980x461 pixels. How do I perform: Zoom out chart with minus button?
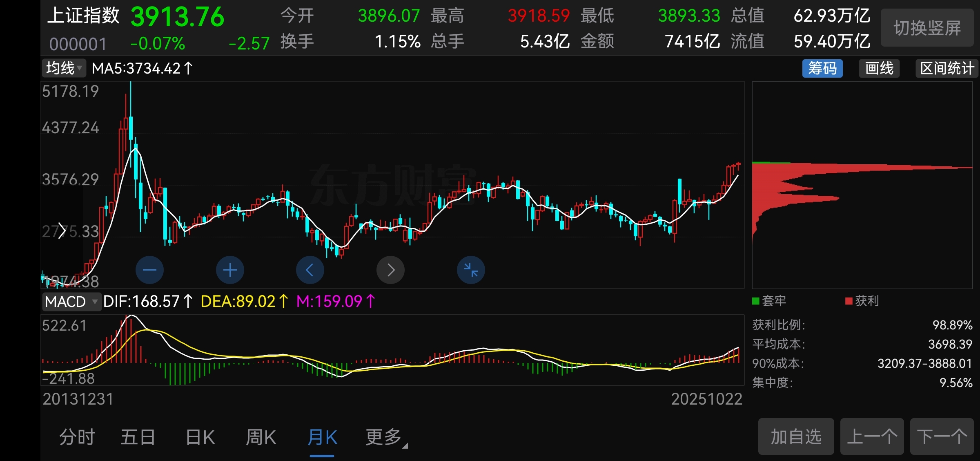[149, 270]
